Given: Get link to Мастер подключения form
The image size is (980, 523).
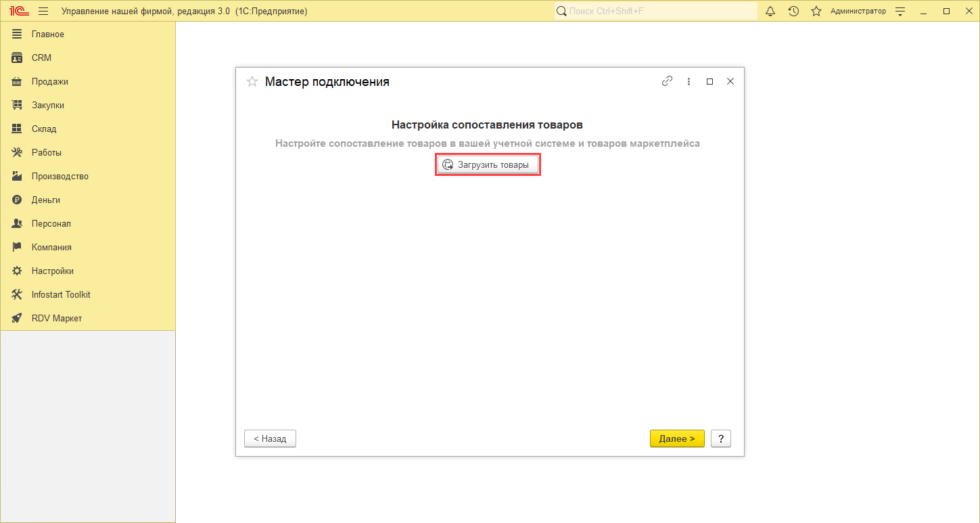Looking at the screenshot, I should (x=667, y=81).
